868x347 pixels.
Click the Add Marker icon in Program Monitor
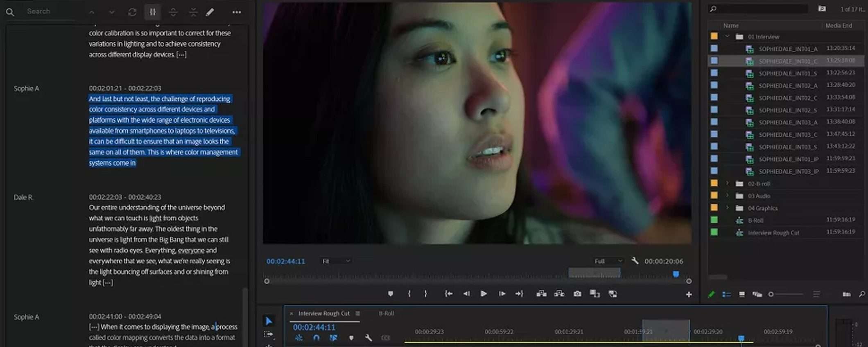point(390,294)
